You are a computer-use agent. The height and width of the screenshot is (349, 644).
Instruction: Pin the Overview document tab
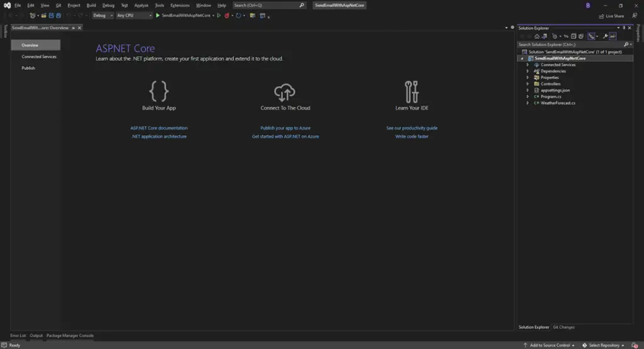tap(74, 28)
